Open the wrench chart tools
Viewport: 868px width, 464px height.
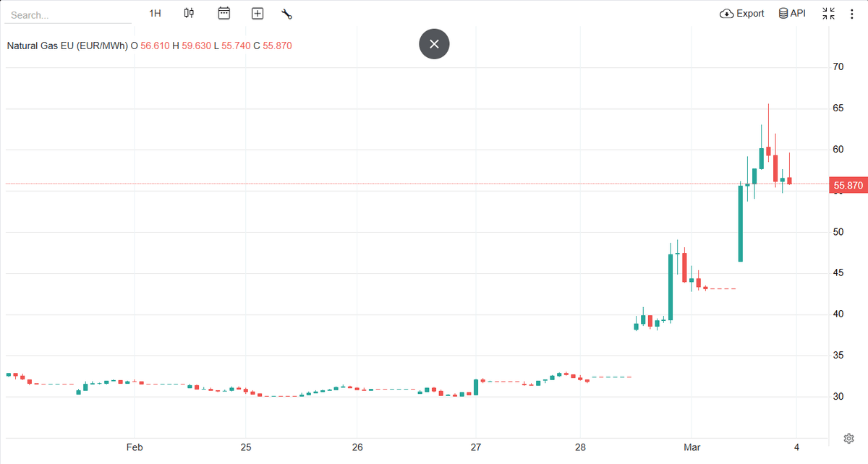coord(286,13)
